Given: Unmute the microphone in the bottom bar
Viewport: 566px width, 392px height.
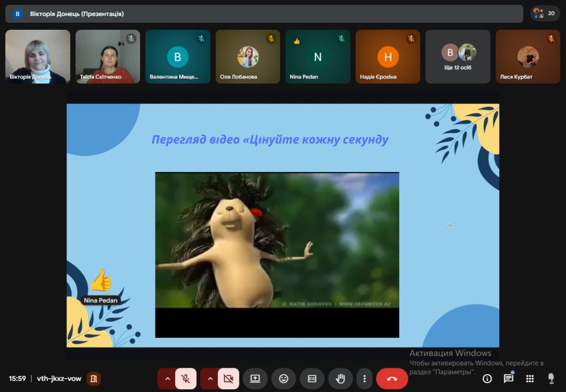Looking at the screenshot, I should point(186,379).
